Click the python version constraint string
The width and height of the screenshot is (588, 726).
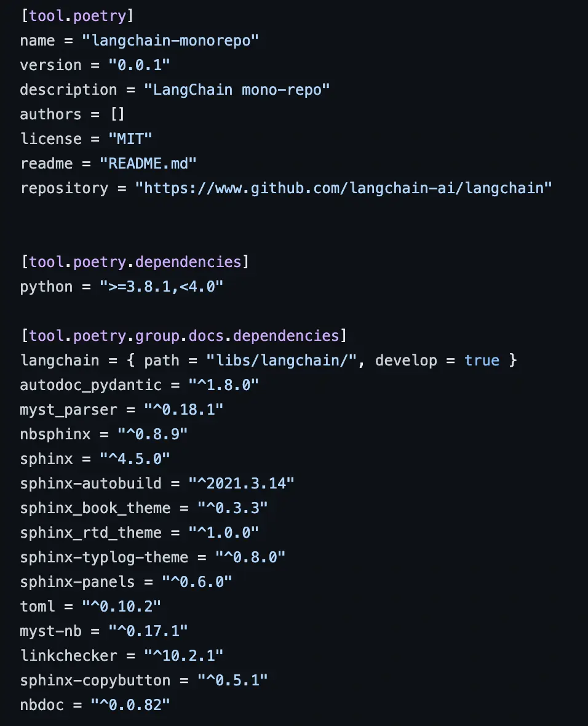click(x=162, y=287)
